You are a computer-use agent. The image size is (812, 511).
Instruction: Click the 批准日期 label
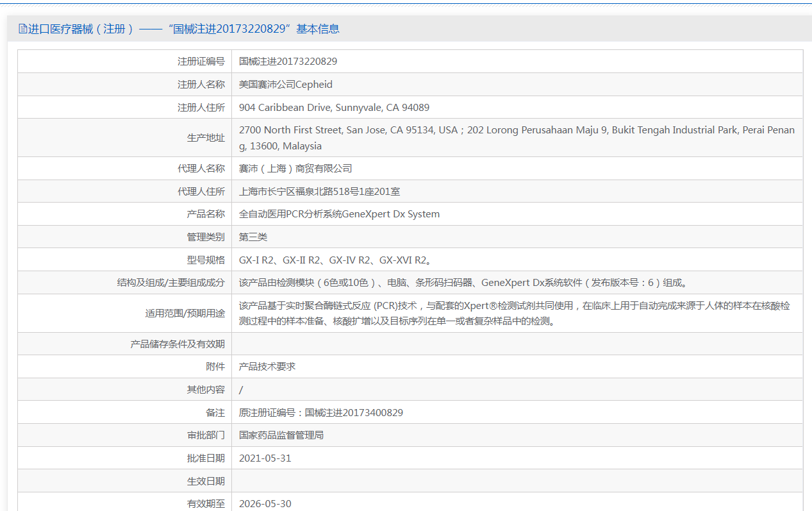[x=206, y=458]
